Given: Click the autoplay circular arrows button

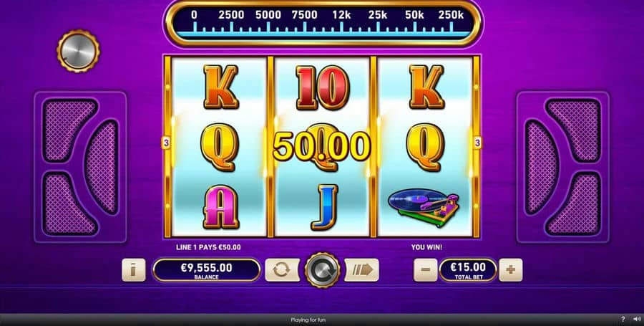Looking at the screenshot, I should click(282, 270).
